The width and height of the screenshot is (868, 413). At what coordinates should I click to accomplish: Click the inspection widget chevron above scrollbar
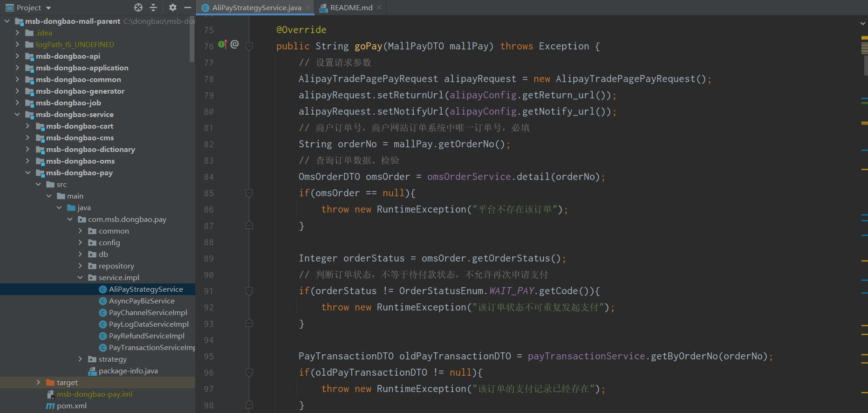coord(862,23)
